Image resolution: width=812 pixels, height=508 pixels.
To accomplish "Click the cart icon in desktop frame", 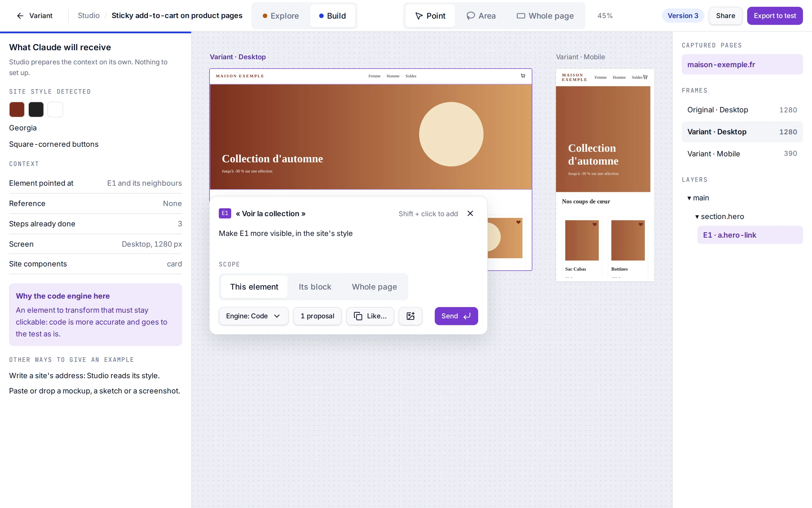I will click(523, 76).
